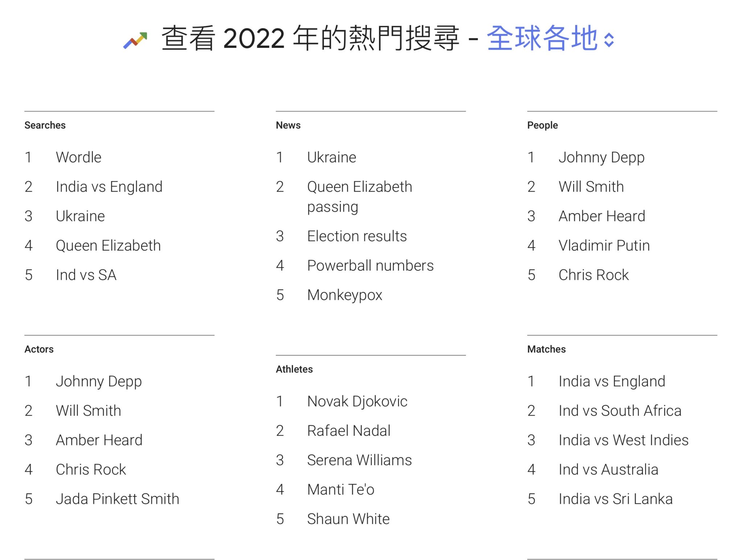The image size is (743, 560).
Task: Click Vladimir Putin in People list
Action: tap(604, 246)
